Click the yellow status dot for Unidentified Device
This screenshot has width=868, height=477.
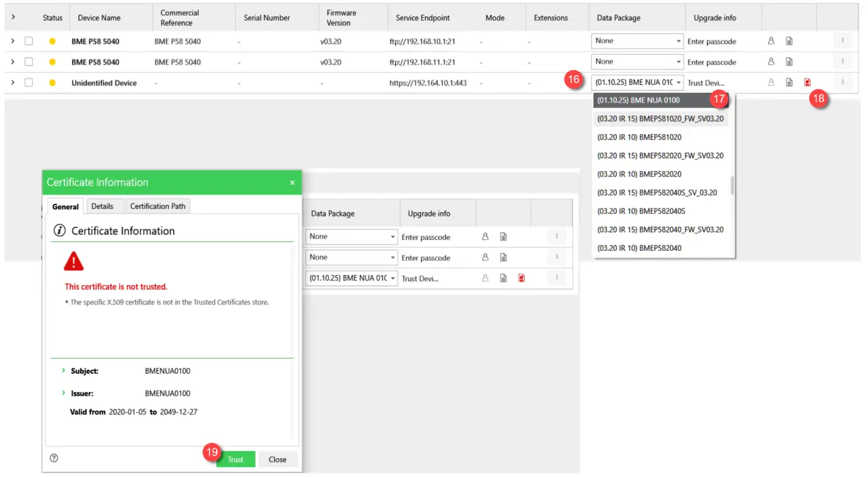click(52, 83)
